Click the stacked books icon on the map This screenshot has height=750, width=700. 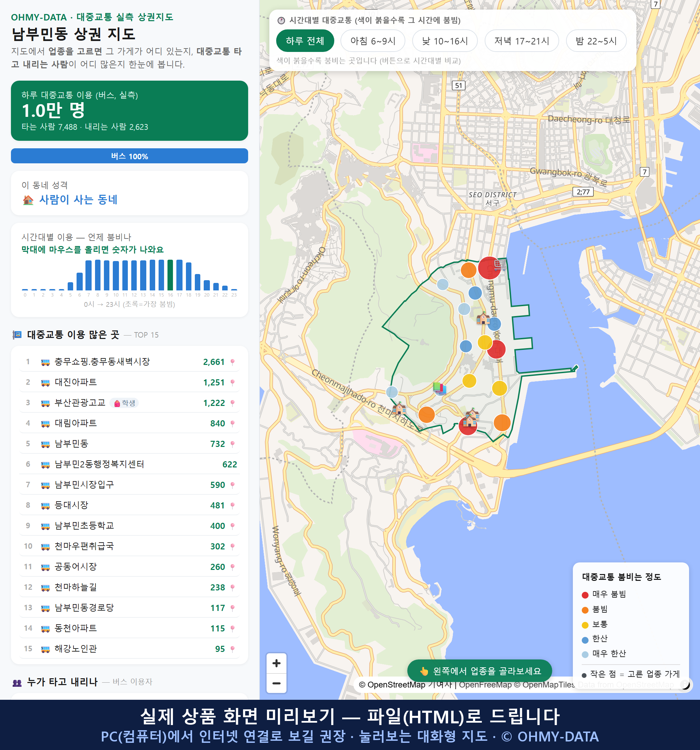(440, 388)
